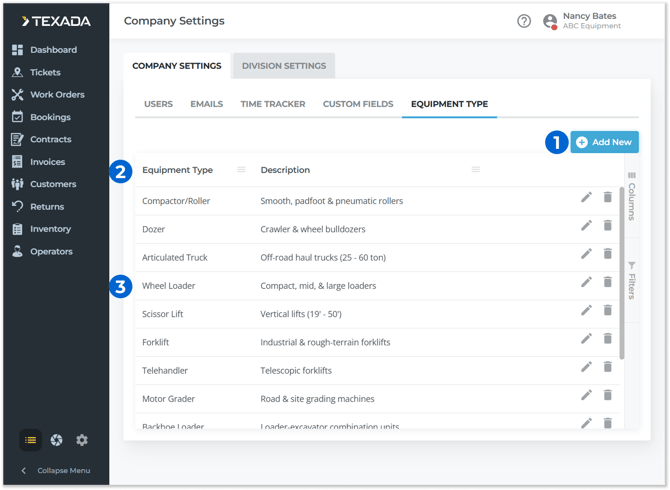Click the table vertical scrollbar
Image resolution: width=670 pixels, height=490 pixels.
tap(622, 270)
